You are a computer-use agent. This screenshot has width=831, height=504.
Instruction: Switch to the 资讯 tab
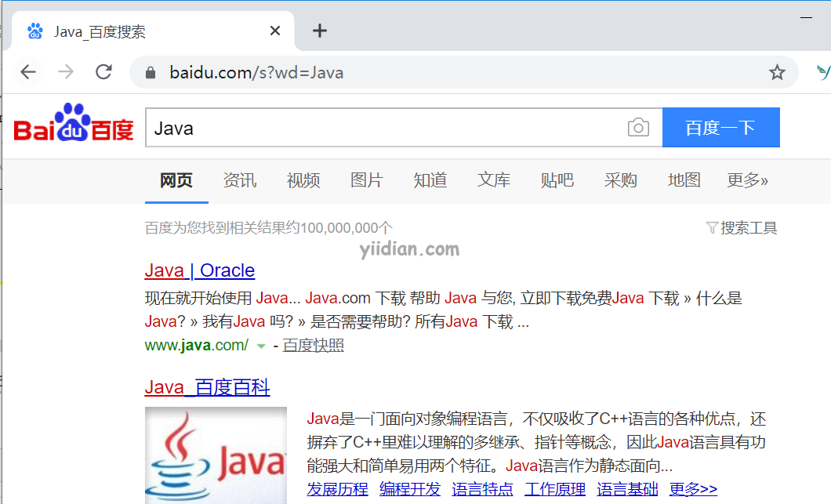[x=240, y=180]
